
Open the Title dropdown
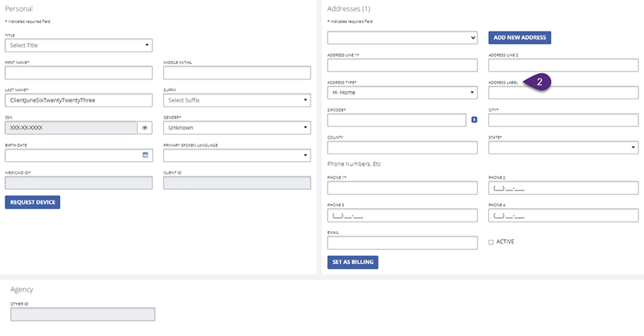[x=79, y=45]
